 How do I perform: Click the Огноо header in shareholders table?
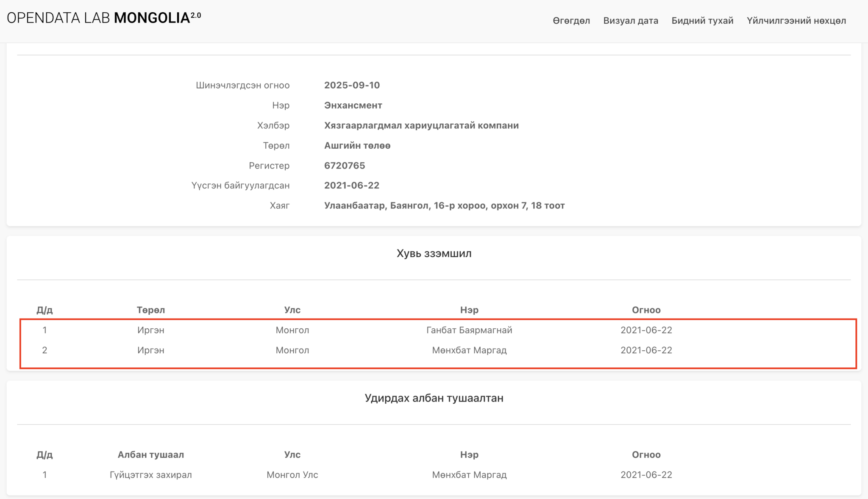[x=646, y=310]
